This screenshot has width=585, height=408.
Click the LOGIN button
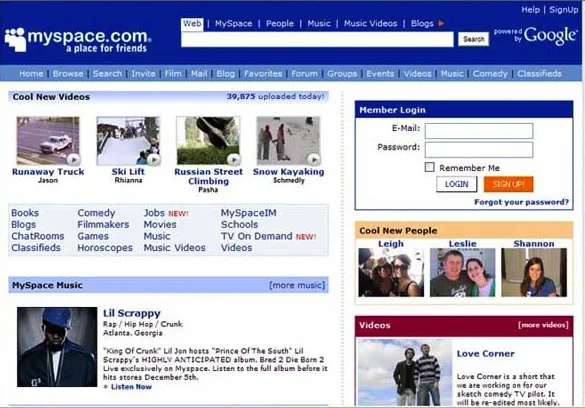click(456, 184)
